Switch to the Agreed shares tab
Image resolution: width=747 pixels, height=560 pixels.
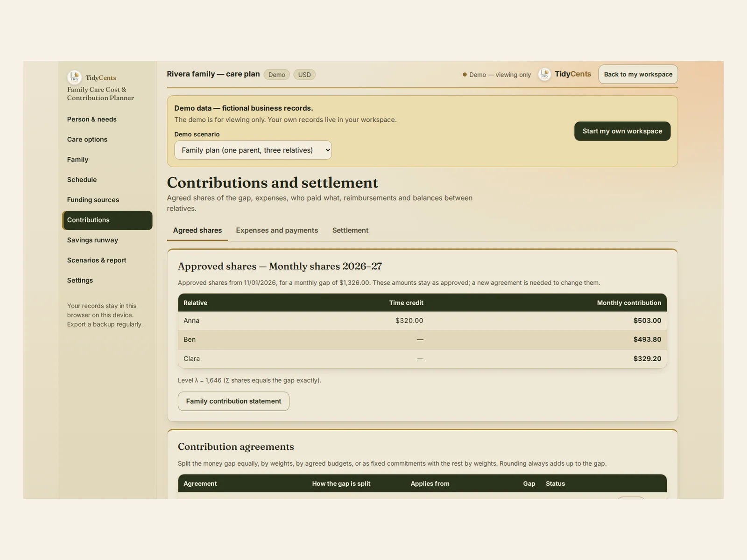click(197, 230)
